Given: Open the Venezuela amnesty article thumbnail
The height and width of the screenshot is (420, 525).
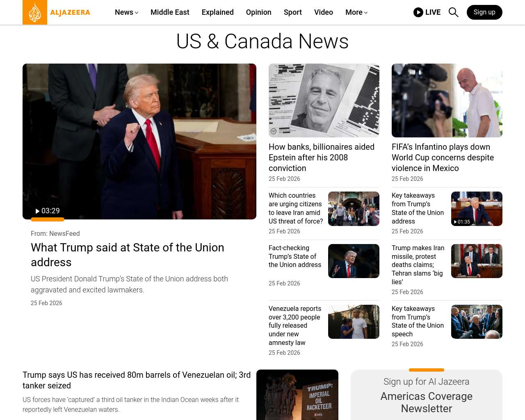Looking at the screenshot, I should coord(354,322).
